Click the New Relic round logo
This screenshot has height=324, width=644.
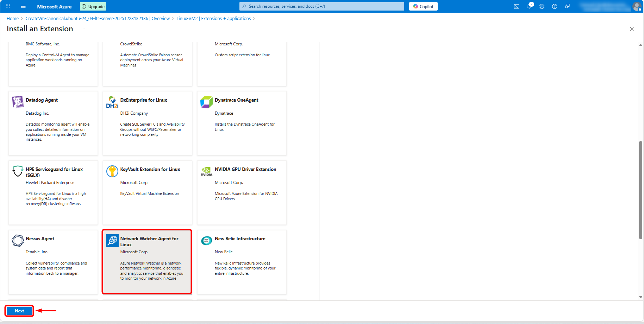pyautogui.click(x=207, y=241)
